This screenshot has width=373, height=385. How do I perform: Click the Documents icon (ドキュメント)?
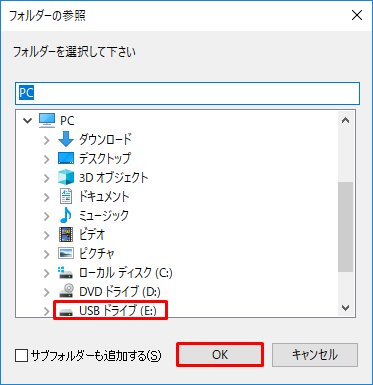[x=66, y=196]
